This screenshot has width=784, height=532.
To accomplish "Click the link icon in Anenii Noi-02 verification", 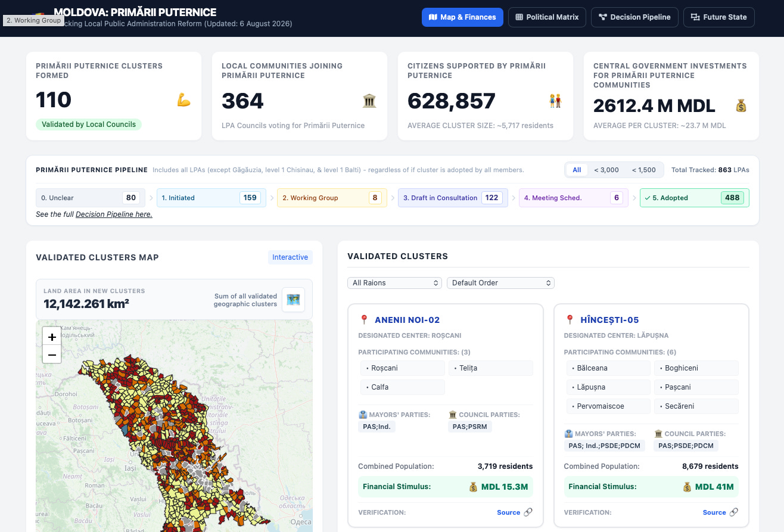I will point(528,512).
